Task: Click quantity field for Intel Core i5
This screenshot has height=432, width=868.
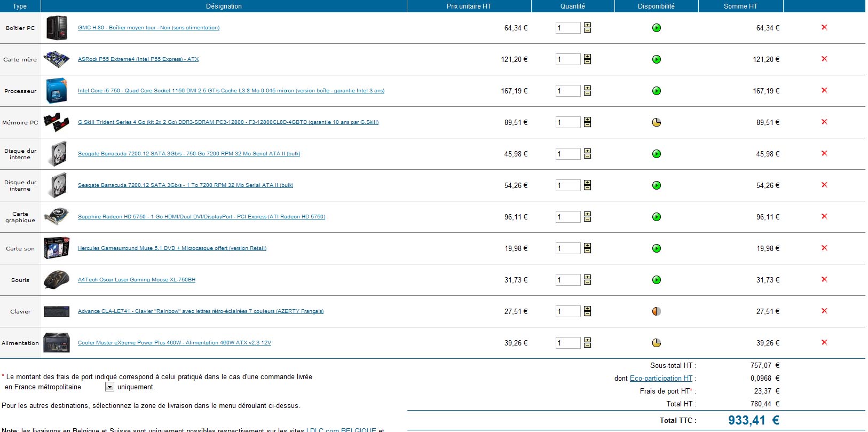Action: click(567, 91)
